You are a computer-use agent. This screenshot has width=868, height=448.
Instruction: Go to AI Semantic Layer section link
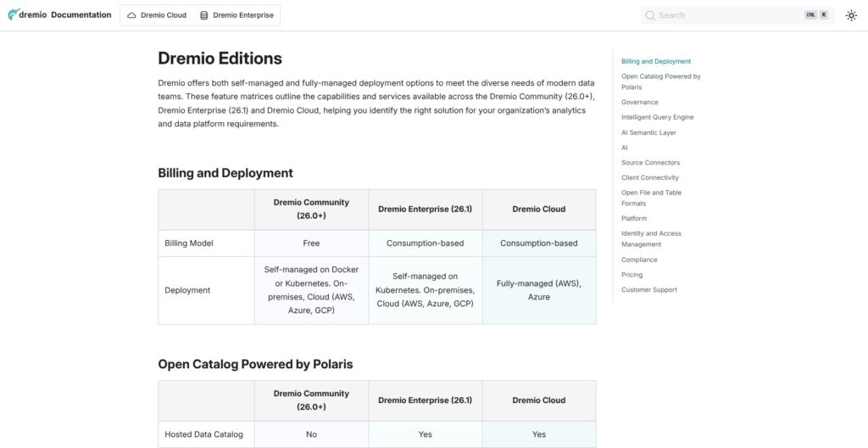tap(648, 132)
